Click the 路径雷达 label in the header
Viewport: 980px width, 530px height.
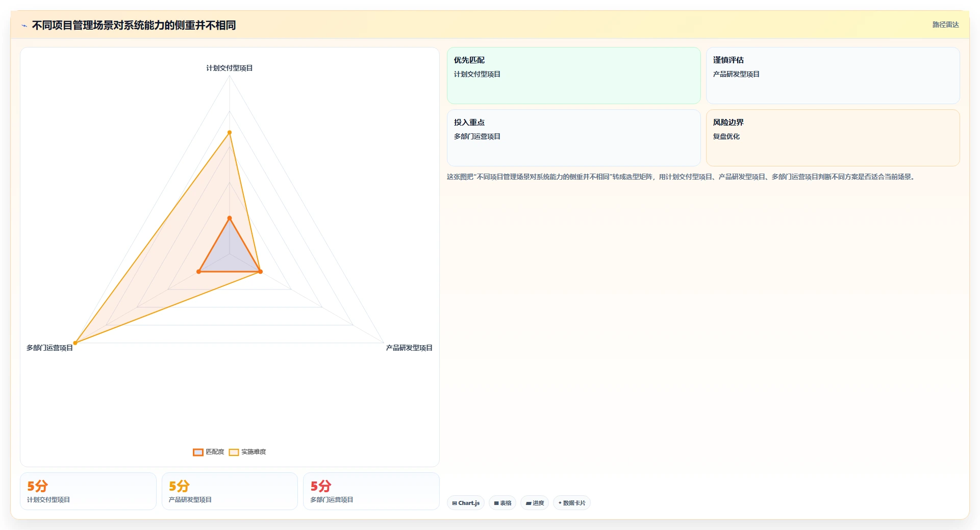coord(945,25)
